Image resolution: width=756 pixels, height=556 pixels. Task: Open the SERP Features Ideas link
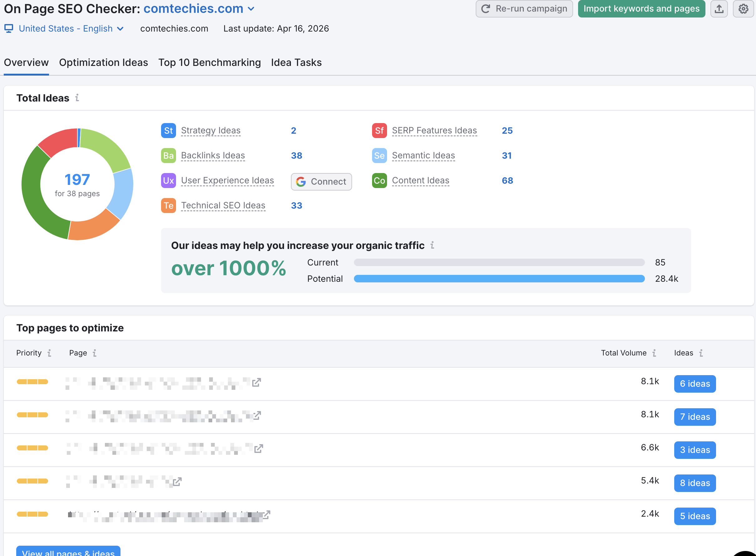click(434, 131)
